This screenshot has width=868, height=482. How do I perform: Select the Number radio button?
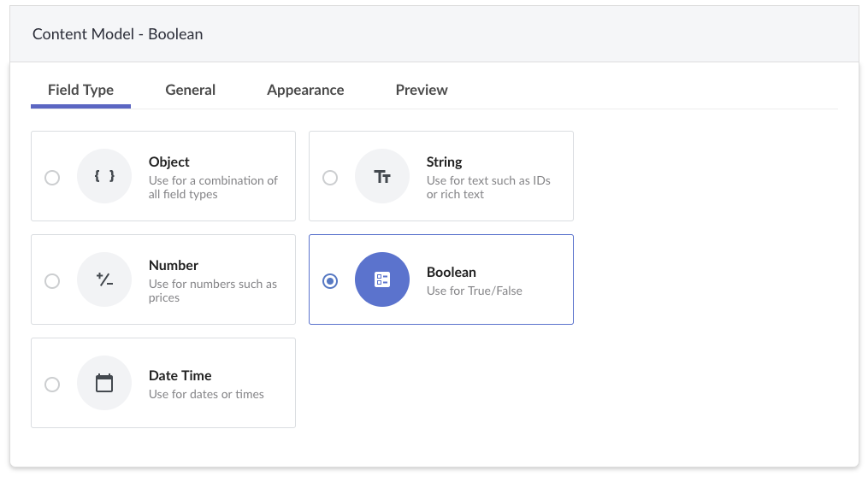coord(52,281)
